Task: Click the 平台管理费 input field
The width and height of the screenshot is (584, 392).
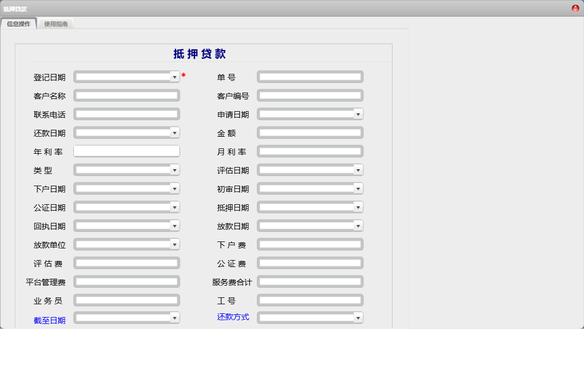Action: [127, 282]
